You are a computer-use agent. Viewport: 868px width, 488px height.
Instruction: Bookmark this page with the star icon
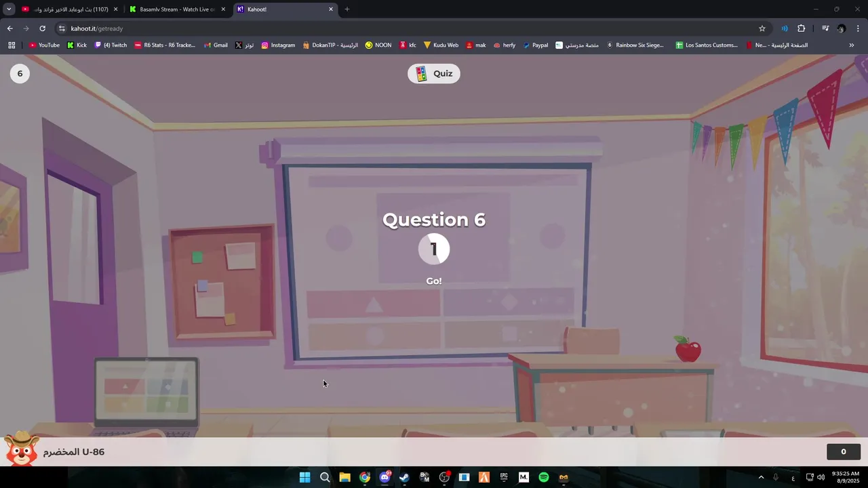(762, 28)
